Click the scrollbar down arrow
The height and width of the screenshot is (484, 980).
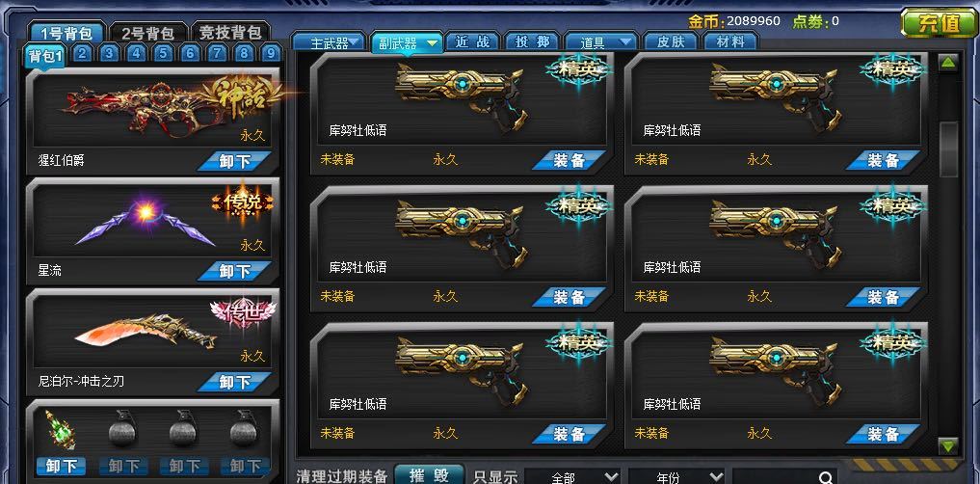(x=948, y=445)
